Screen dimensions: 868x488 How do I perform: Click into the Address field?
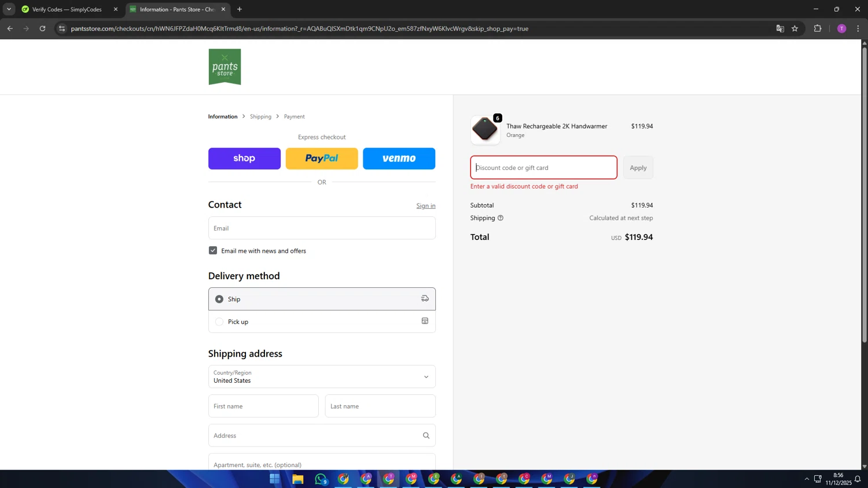coord(322,435)
